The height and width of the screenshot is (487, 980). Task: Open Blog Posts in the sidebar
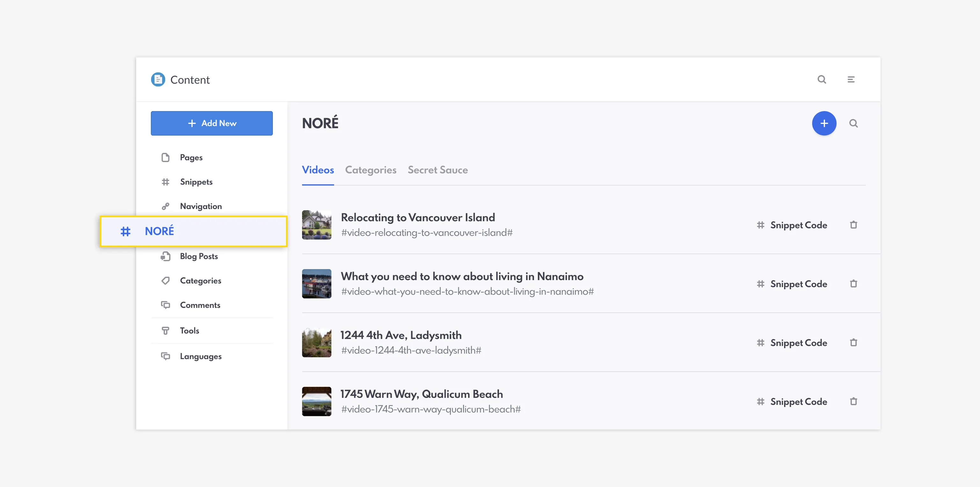(x=199, y=256)
